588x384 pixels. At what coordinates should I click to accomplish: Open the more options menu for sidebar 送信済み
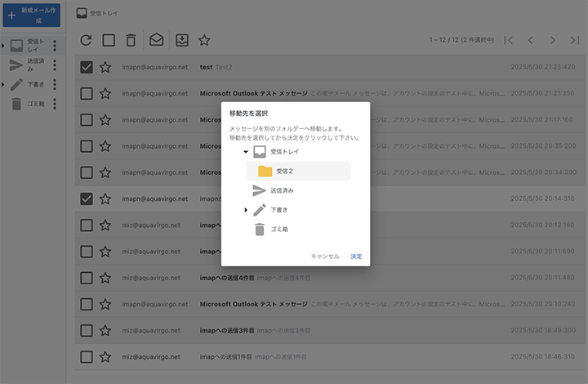(x=55, y=65)
